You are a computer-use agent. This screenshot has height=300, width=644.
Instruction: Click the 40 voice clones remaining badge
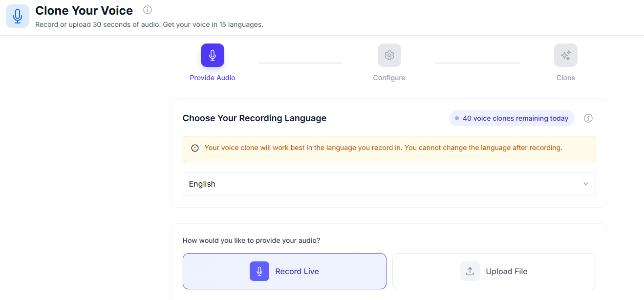(512, 118)
